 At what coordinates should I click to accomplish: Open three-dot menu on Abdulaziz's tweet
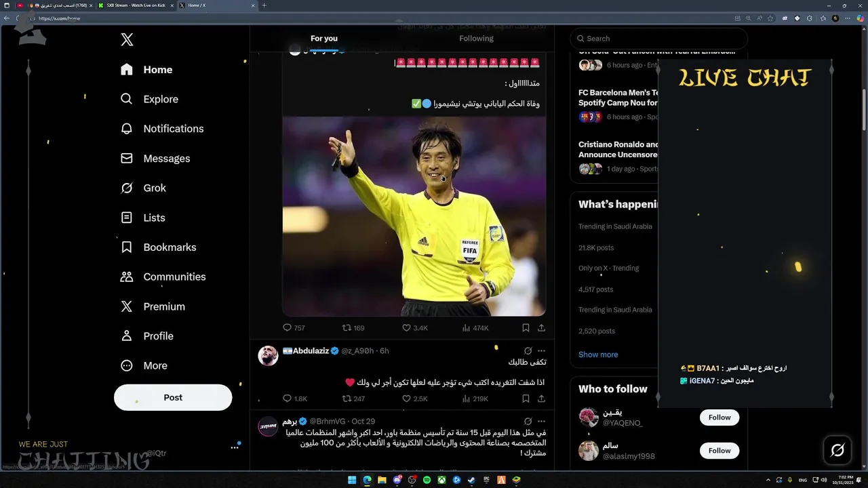[541, 351]
